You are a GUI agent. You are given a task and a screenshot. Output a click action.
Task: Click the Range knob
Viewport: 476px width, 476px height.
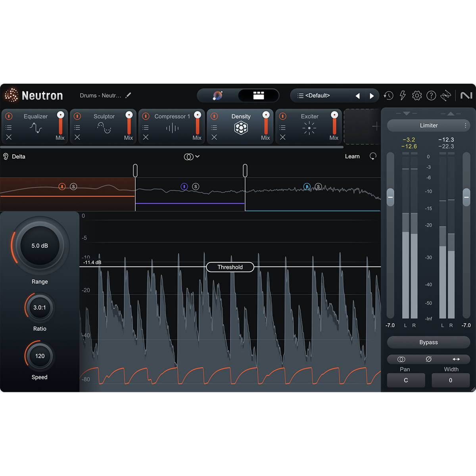click(x=40, y=246)
